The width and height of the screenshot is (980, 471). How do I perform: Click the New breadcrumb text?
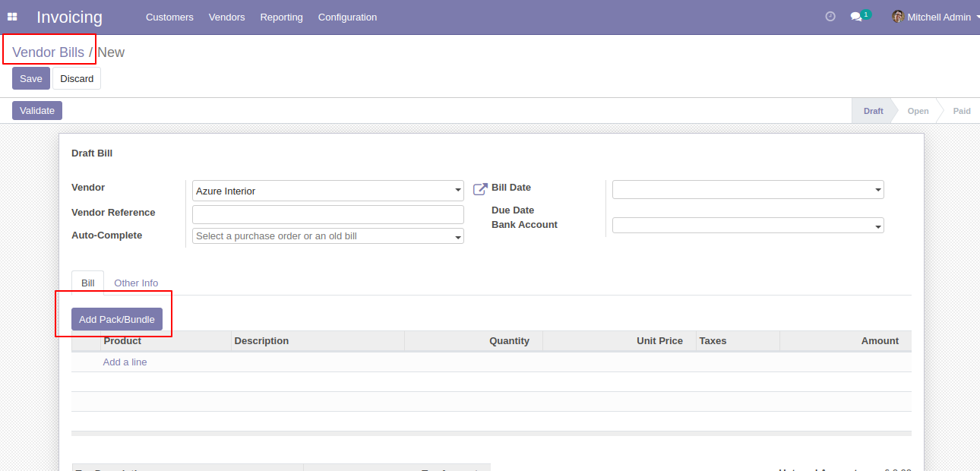pos(111,52)
